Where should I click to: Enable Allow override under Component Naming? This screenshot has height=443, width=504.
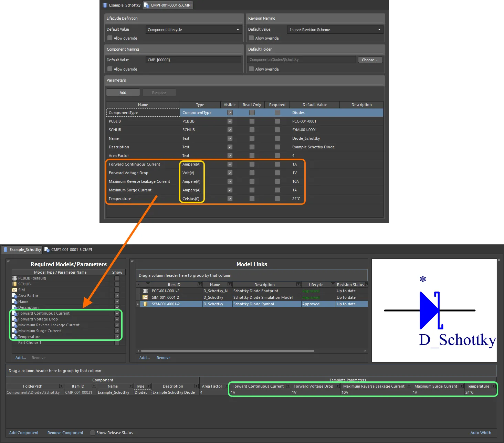point(109,69)
